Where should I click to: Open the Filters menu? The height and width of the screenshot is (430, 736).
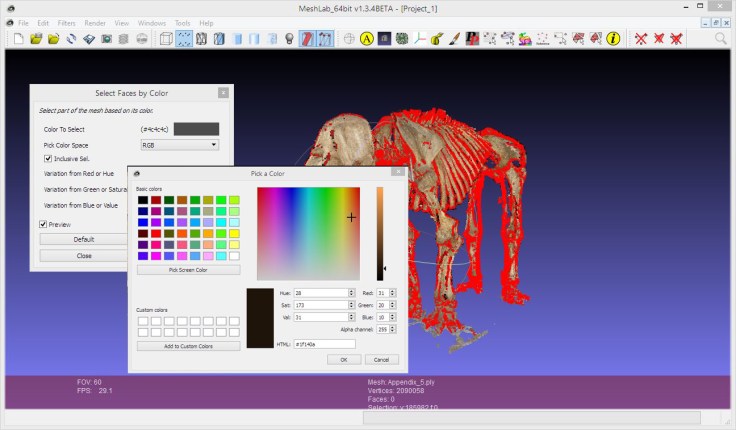coord(66,22)
